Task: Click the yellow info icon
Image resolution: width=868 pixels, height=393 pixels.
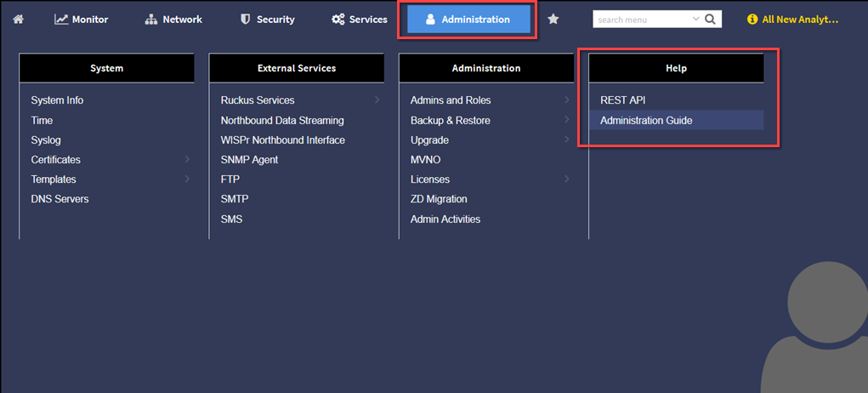Action: coord(752,20)
